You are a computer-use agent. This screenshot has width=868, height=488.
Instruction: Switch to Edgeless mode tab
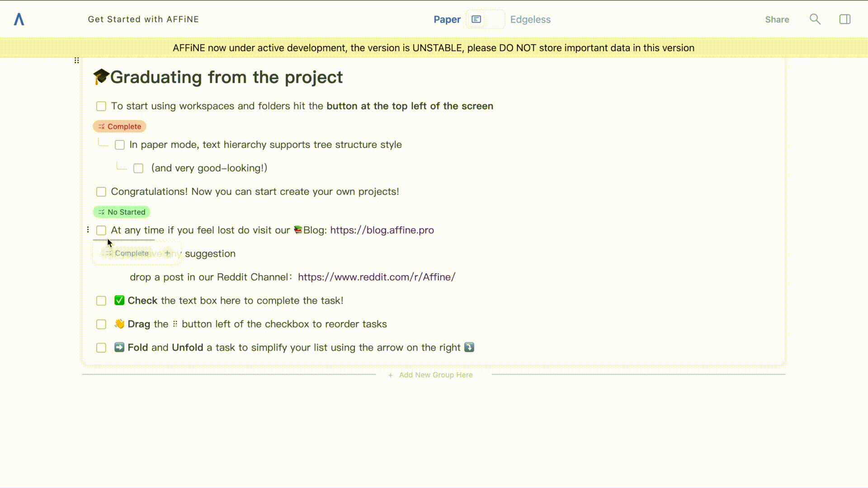click(x=530, y=19)
